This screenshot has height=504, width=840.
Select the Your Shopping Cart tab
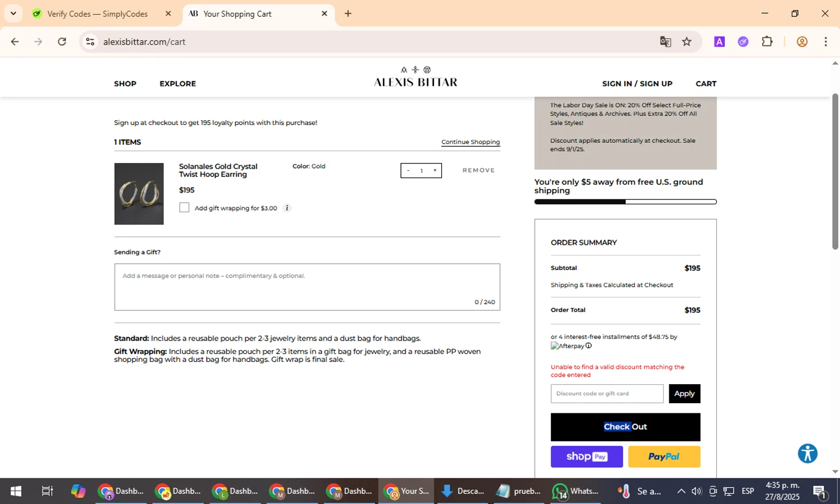point(237,13)
